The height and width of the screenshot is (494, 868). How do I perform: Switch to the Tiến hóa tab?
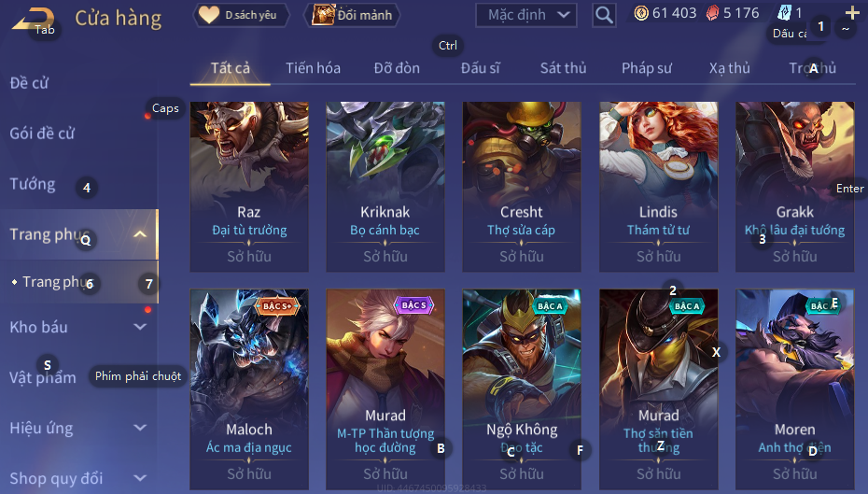(x=313, y=68)
